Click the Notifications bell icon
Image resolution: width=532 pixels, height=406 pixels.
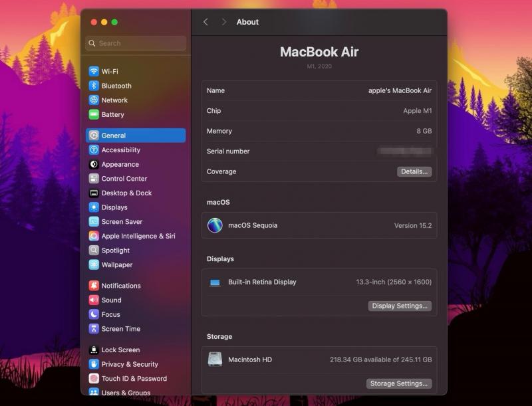tap(94, 286)
